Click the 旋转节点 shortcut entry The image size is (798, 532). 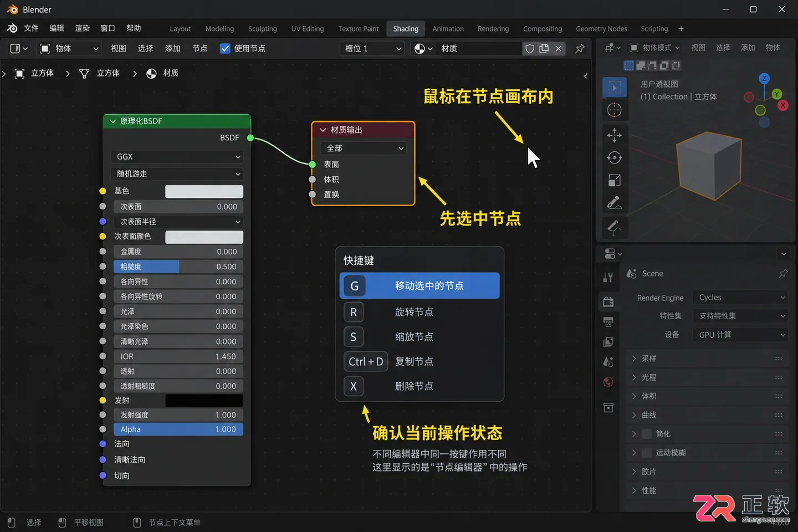(x=420, y=312)
